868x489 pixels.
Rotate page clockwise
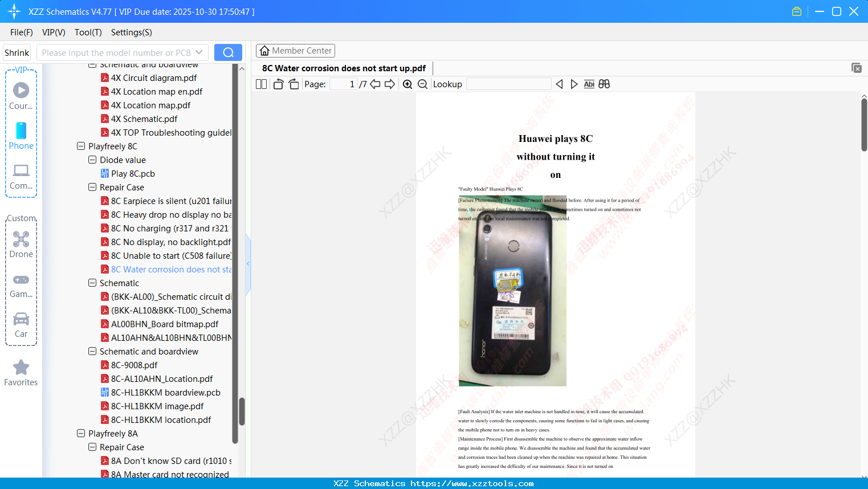click(x=294, y=84)
